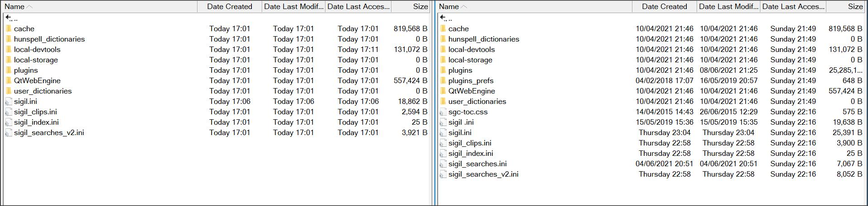Click user_dictionaries folder icon in right pane
This screenshot has width=868, height=206.
[443, 101]
